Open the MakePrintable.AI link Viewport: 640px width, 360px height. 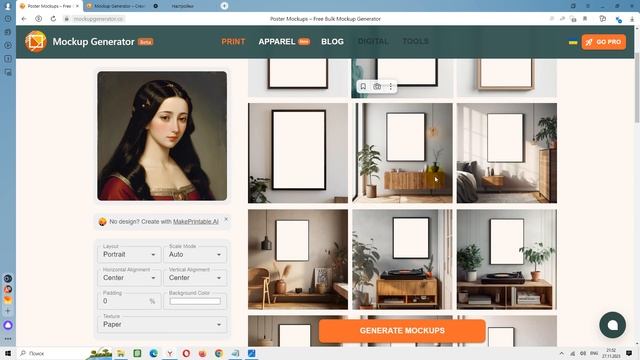coord(196,222)
